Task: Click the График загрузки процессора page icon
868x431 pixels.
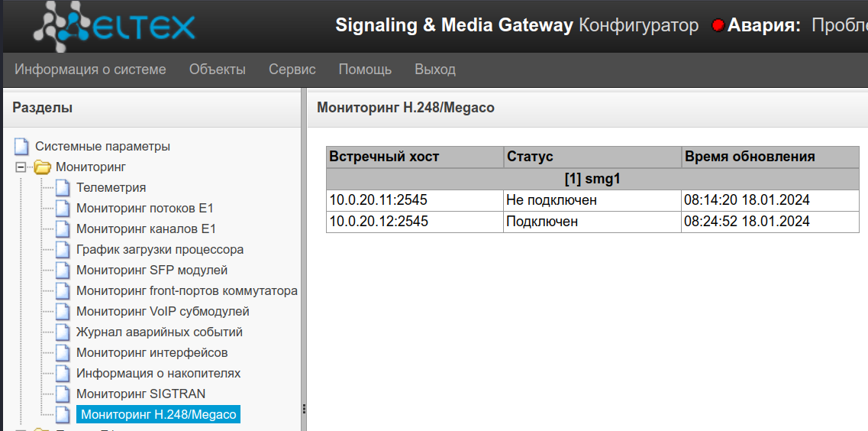Action: click(x=63, y=249)
